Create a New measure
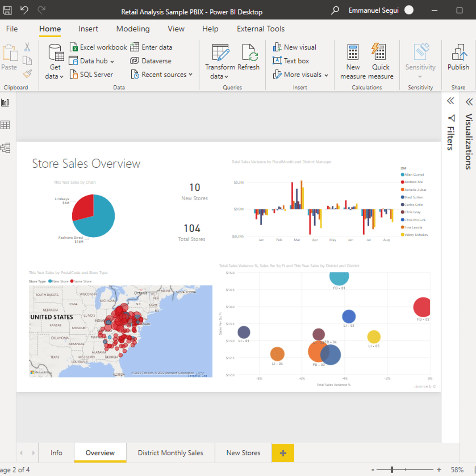This screenshot has height=476, width=476. (x=353, y=61)
